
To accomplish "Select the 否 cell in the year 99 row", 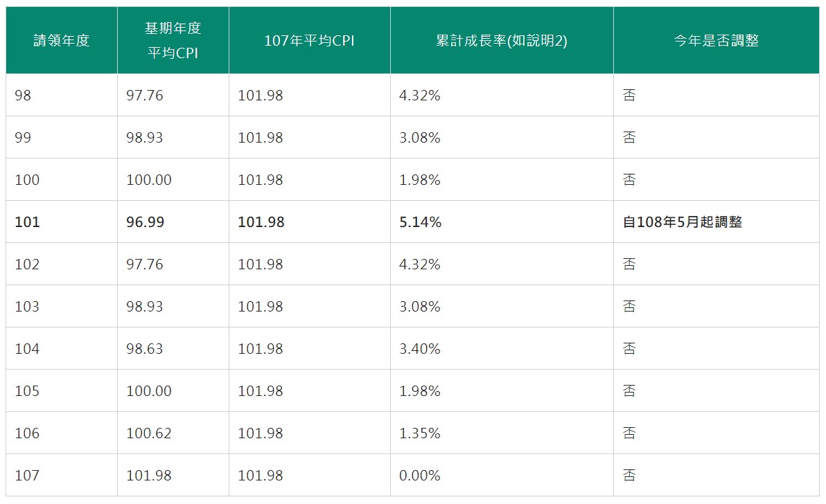I will [x=629, y=138].
